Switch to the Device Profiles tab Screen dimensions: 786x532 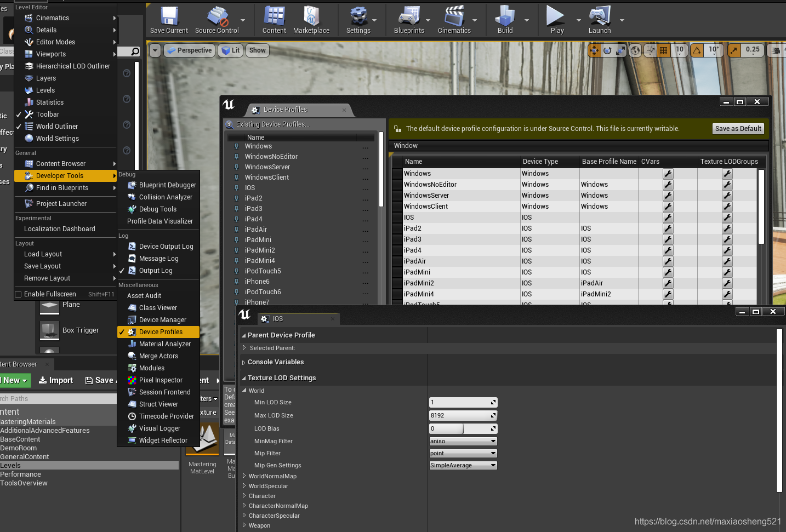click(298, 110)
